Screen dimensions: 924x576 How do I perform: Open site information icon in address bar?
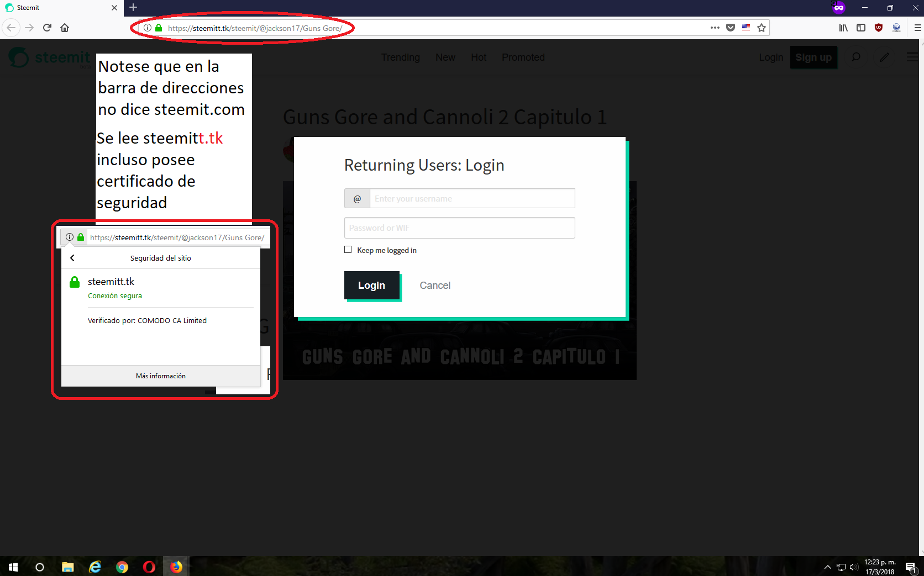pyautogui.click(x=148, y=28)
